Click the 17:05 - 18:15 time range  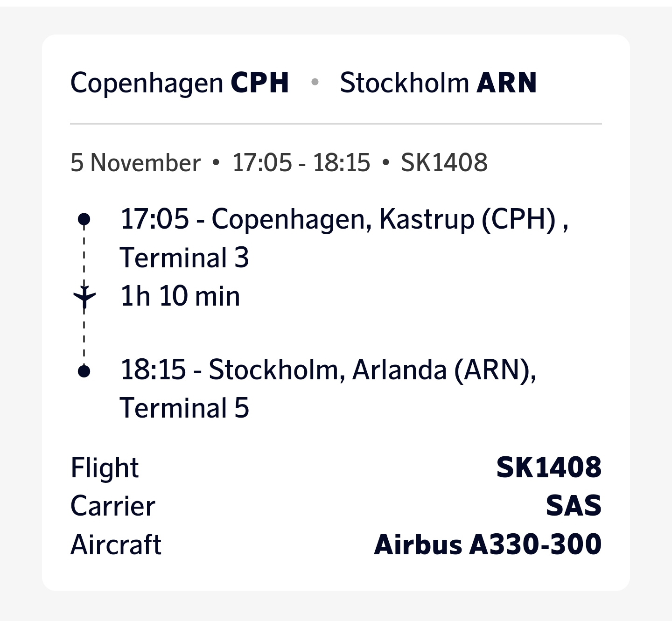(x=301, y=163)
